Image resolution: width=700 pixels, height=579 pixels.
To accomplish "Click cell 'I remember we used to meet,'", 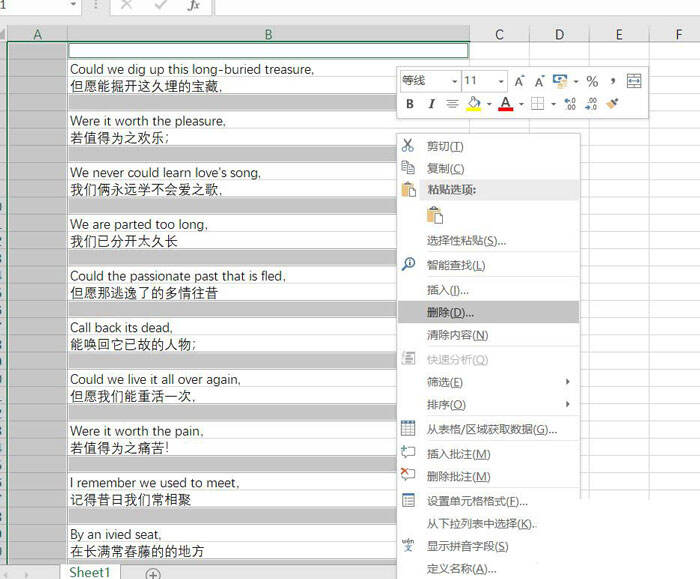I will pyautogui.click(x=232, y=483).
